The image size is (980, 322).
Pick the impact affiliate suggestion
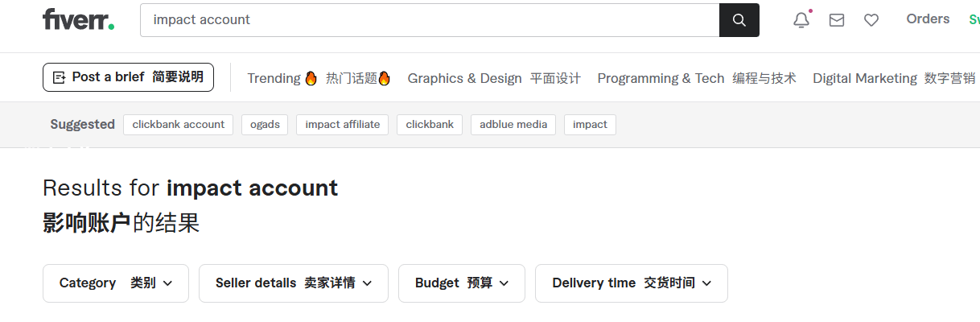tap(343, 125)
